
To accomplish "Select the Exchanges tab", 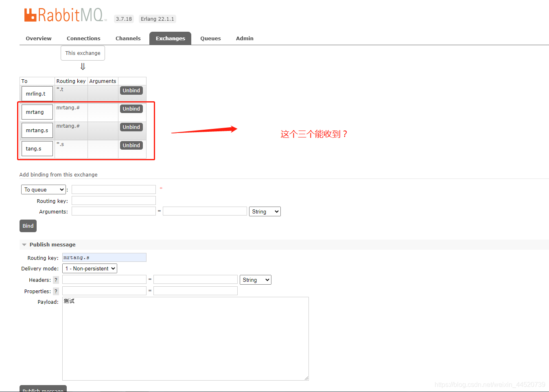I will [x=170, y=38].
